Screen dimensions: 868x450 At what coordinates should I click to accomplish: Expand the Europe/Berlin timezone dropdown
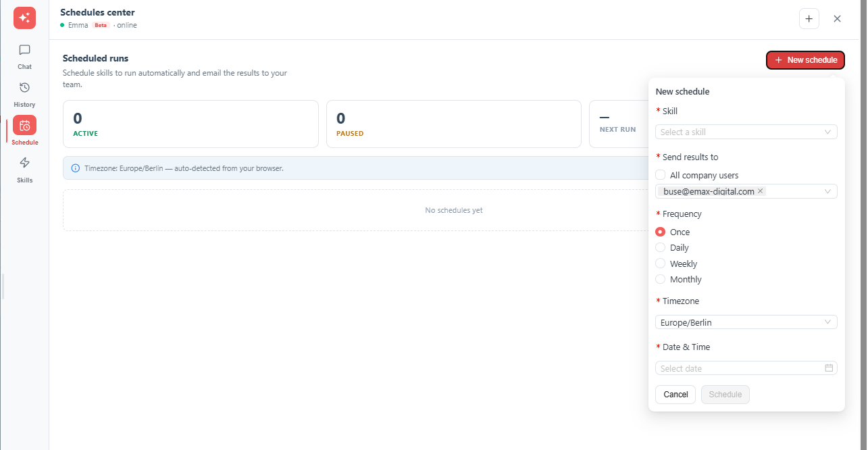(x=746, y=322)
